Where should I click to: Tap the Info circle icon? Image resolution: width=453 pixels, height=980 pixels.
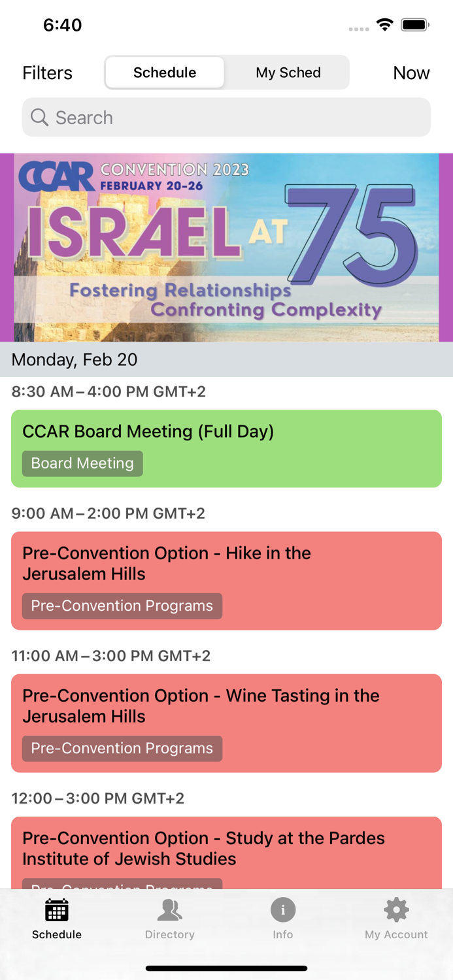click(x=282, y=909)
